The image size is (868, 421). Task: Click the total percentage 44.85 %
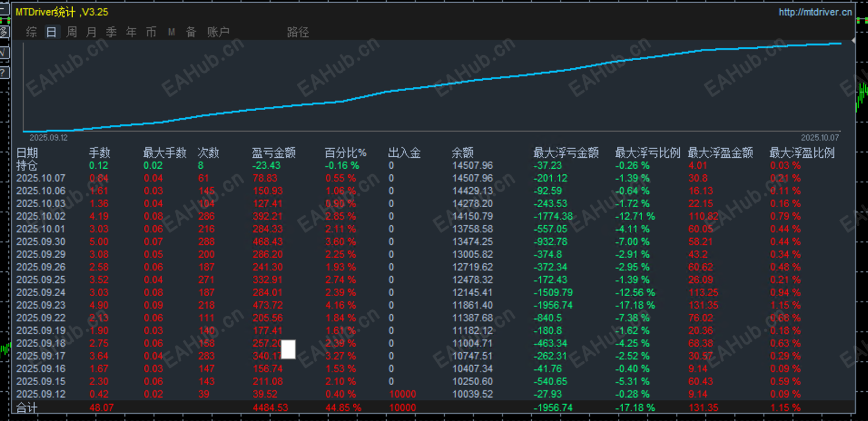[x=343, y=408]
